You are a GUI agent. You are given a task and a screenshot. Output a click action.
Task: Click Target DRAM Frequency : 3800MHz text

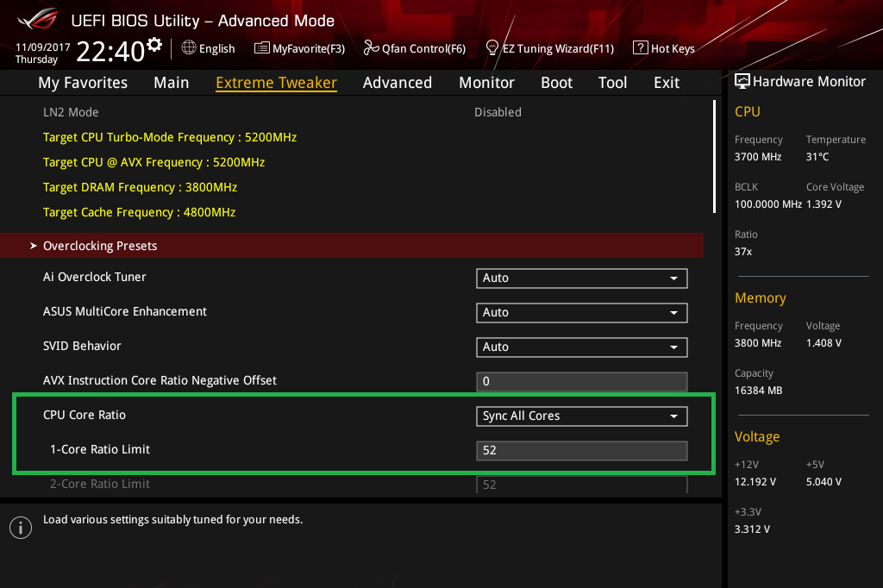[x=141, y=187]
